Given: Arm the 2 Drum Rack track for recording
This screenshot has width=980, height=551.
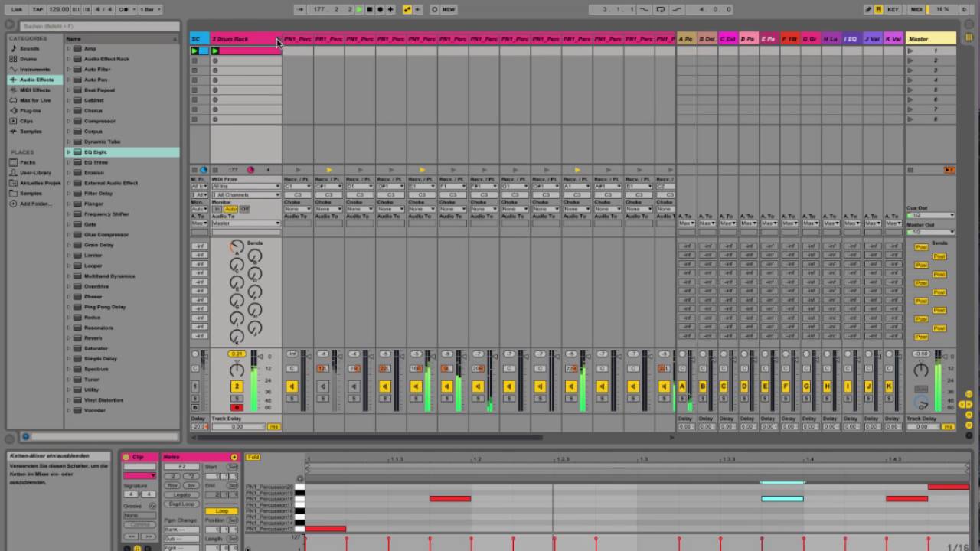Looking at the screenshot, I should point(237,407).
